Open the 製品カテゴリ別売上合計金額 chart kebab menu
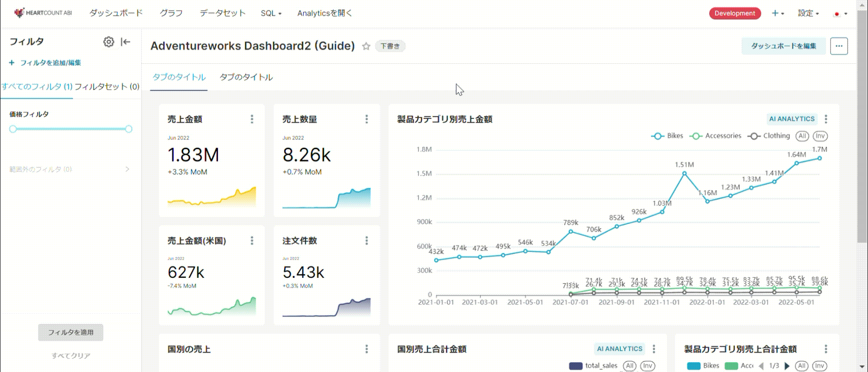 pos(826,349)
